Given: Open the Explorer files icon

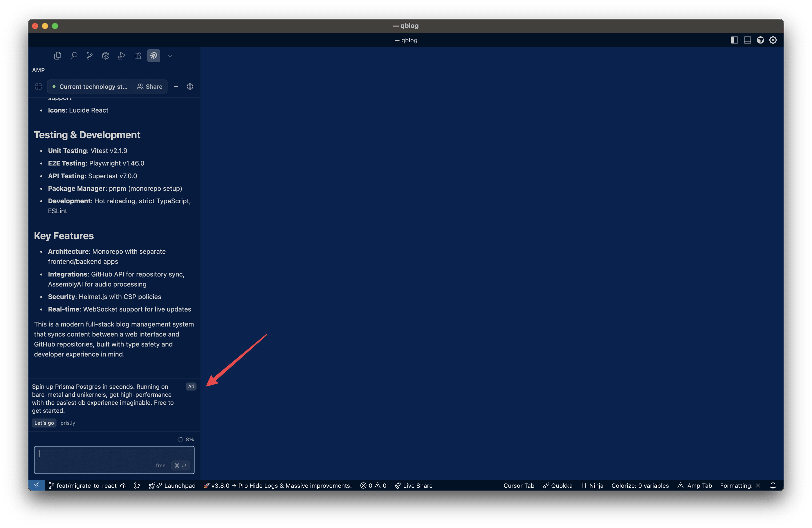Looking at the screenshot, I should pyautogui.click(x=58, y=55).
